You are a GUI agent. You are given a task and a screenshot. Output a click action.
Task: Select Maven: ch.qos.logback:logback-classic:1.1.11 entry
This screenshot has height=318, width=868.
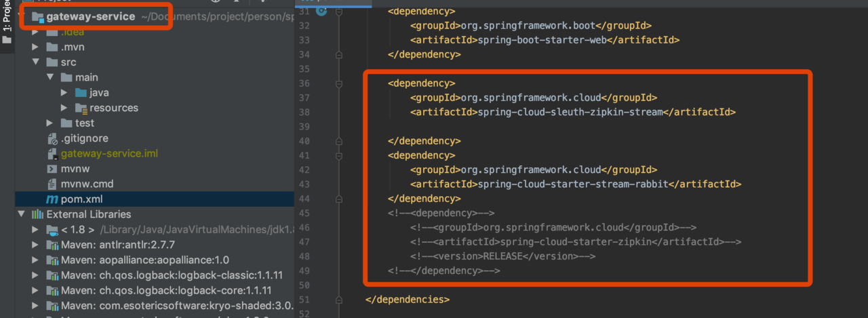(172, 275)
